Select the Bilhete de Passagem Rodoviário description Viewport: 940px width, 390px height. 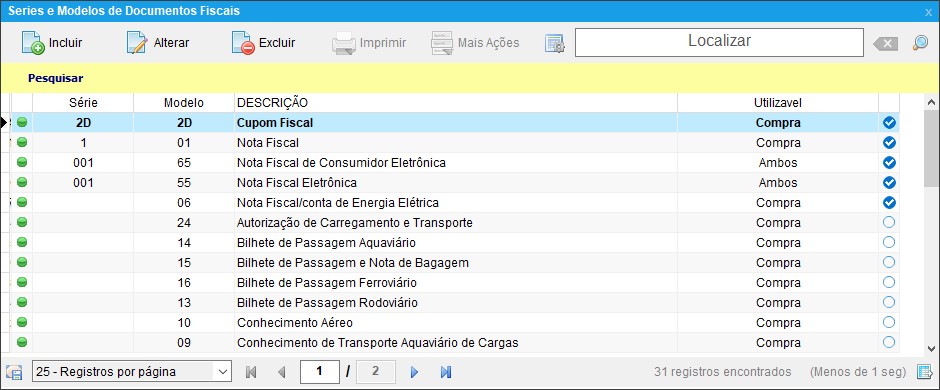click(456, 303)
